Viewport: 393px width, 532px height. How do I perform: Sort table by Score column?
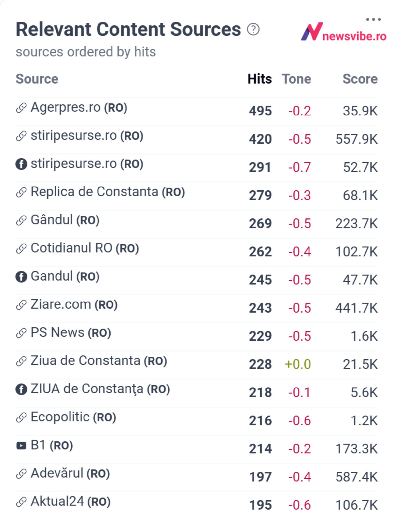360,79
